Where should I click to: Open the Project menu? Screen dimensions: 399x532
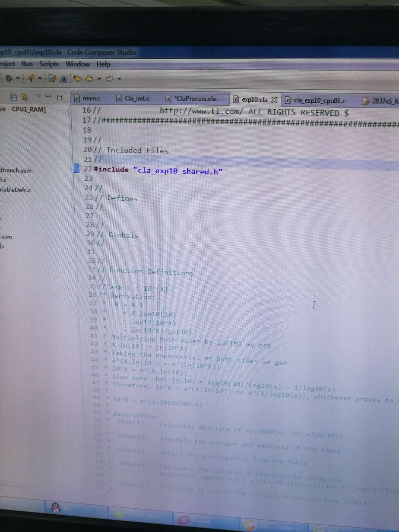[x=7, y=64]
